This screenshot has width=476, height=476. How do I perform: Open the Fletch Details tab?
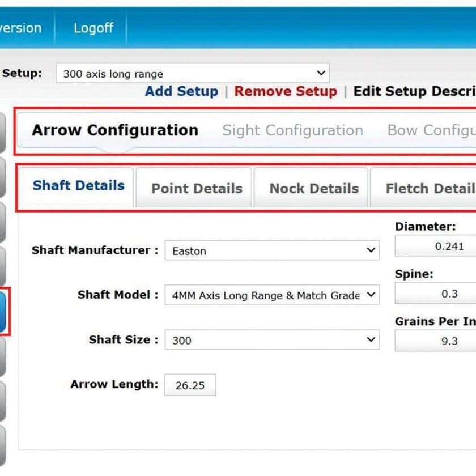coord(423,188)
